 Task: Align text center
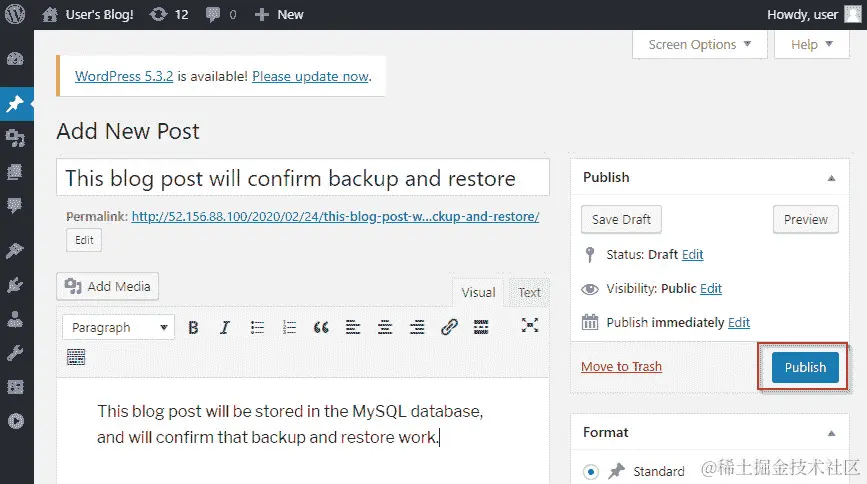[x=385, y=327]
